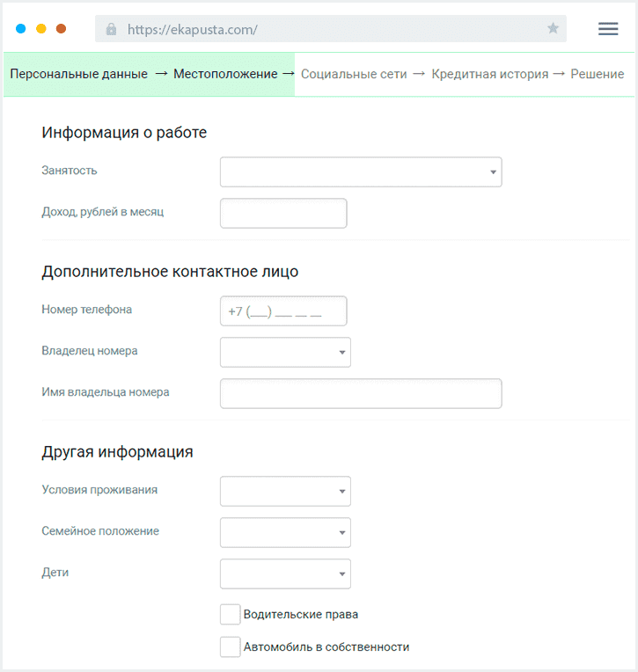Click the Семейное положение label
The width and height of the screenshot is (638, 672).
tap(100, 531)
